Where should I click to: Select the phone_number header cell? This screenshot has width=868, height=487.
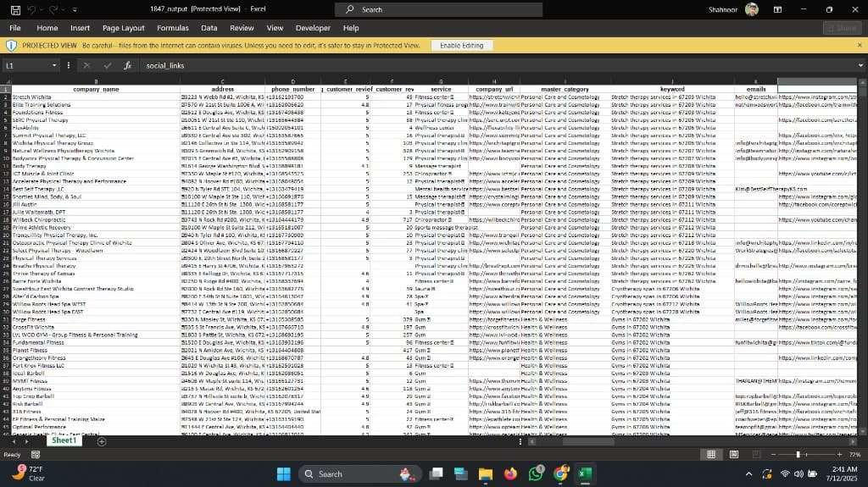(292, 89)
